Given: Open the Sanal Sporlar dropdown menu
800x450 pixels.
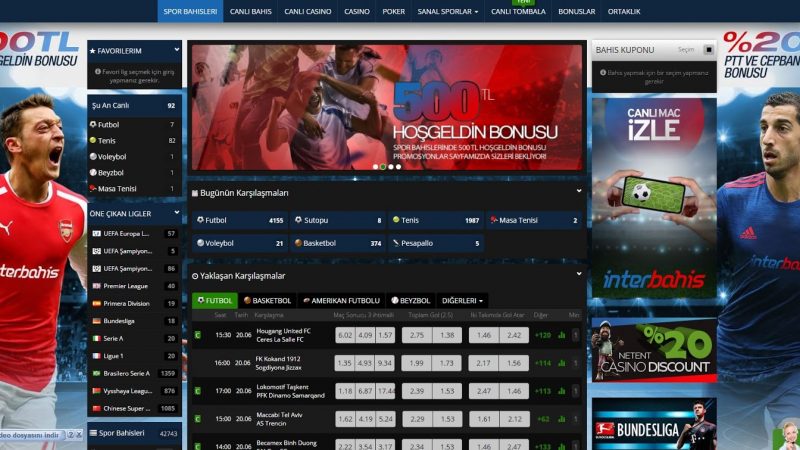Looking at the screenshot, I should pyautogui.click(x=447, y=11).
